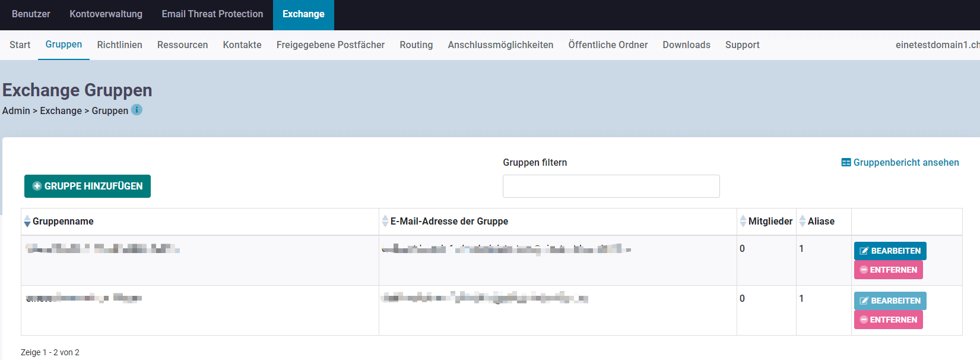Click the Gruppenbericht table icon
This screenshot has height=360, width=980.
(x=846, y=163)
